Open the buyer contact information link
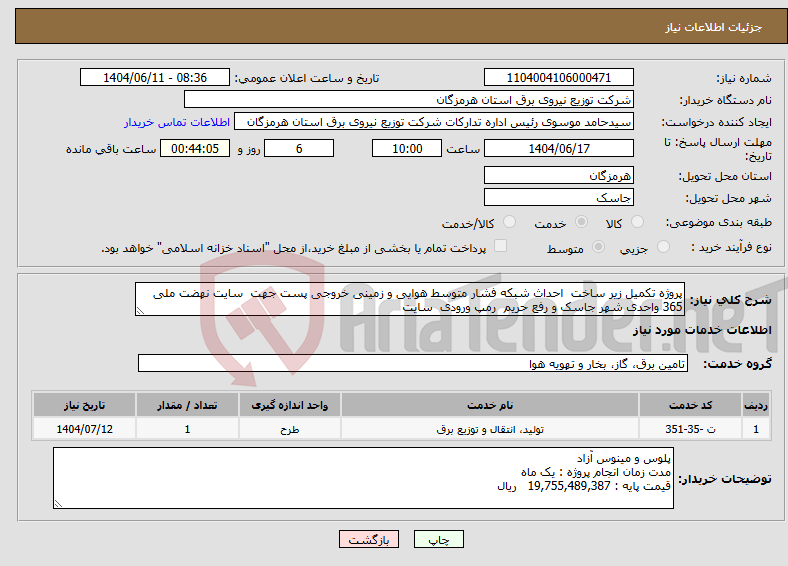The image size is (788, 566). coord(177,122)
